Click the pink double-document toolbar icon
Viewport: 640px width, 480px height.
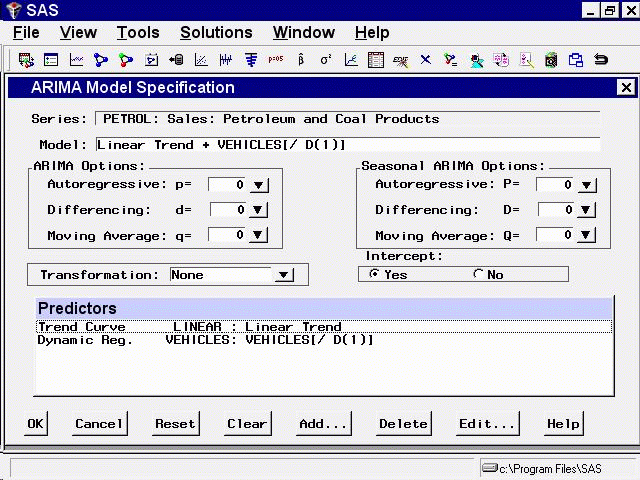coord(501,60)
